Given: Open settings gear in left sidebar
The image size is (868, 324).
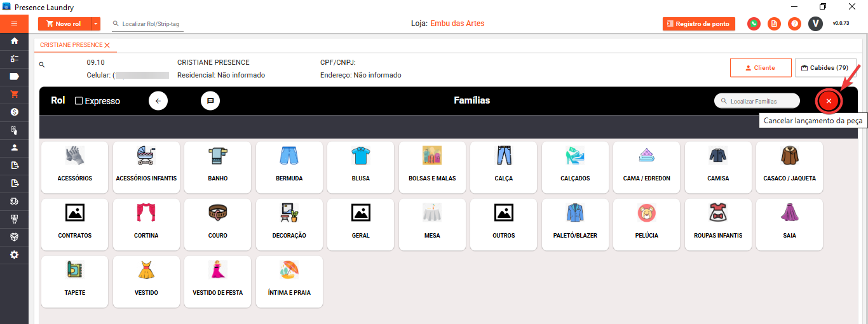Looking at the screenshot, I should pyautogui.click(x=14, y=255).
